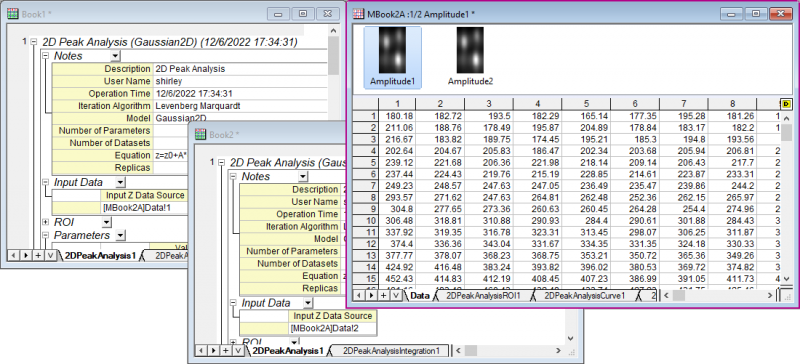
Task: Click 'Input Z Data Source' header in Book2
Action: click(x=334, y=316)
